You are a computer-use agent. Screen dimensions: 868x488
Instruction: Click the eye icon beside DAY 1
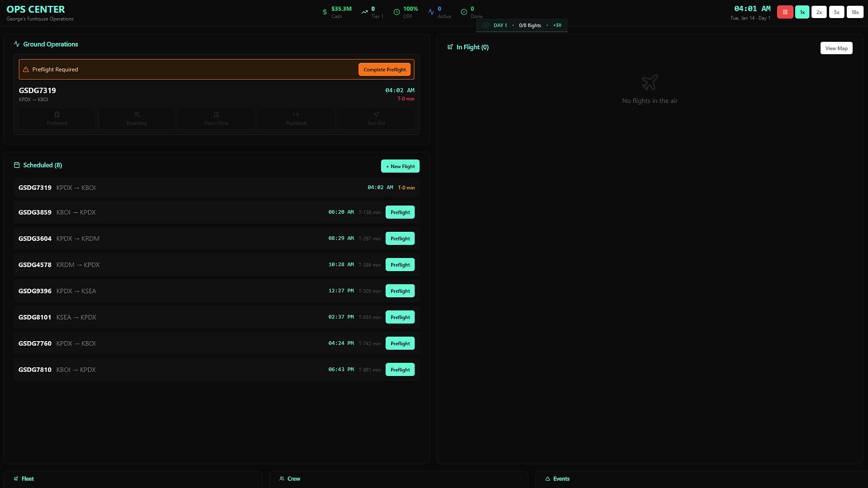tap(486, 25)
